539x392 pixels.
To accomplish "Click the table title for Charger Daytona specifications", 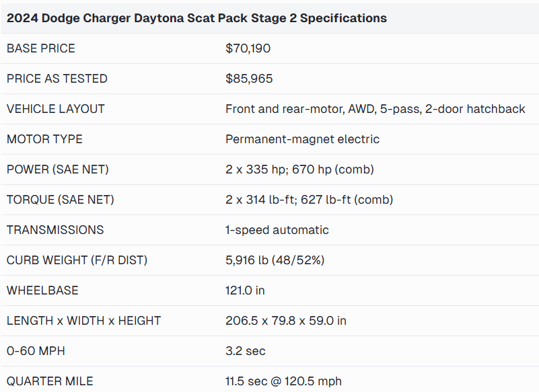I will (196, 18).
